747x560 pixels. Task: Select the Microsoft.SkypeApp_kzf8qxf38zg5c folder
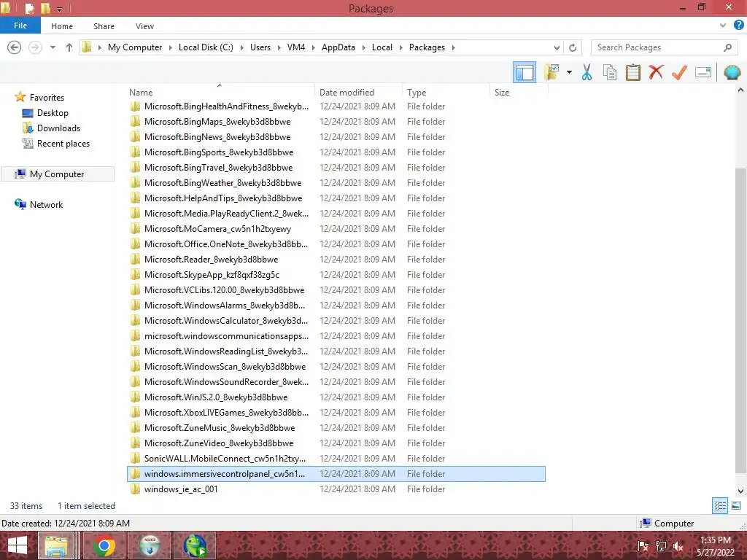click(x=336, y=275)
